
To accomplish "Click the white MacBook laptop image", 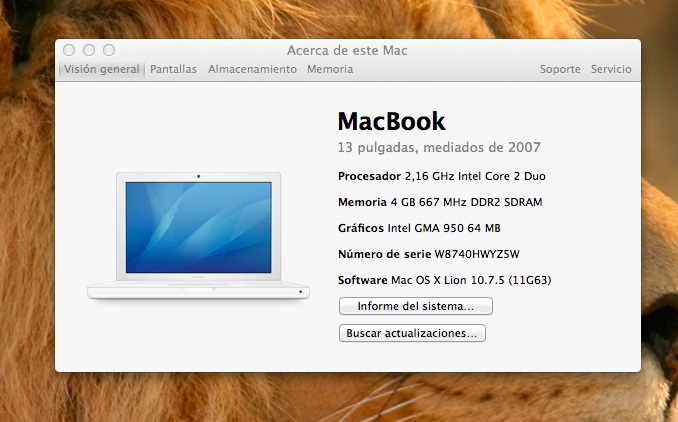I will (198, 236).
